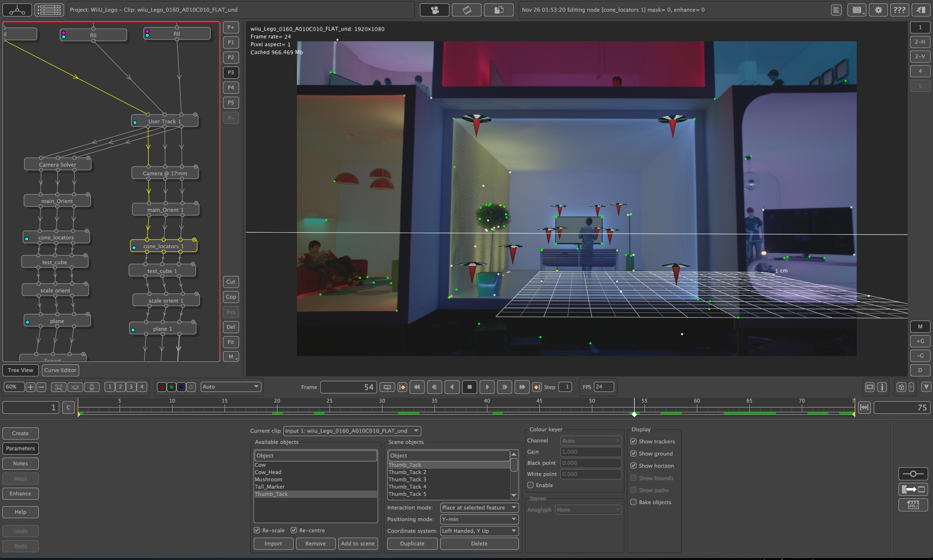Open the Coordinate system dropdown
Image resolution: width=933 pixels, height=560 pixels.
click(479, 531)
